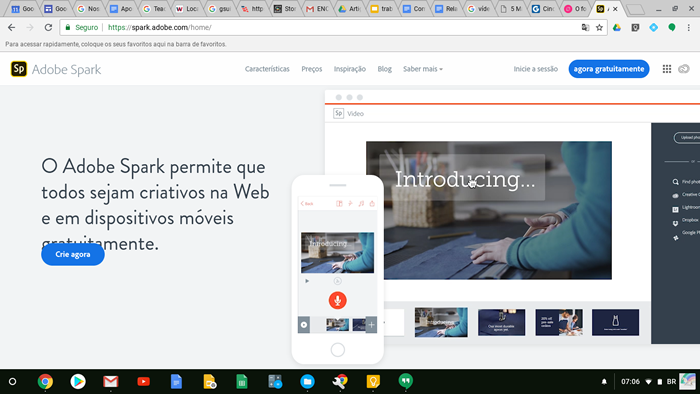The image size is (700, 394).
Task: Tap the red microphone record button
Action: (x=338, y=300)
